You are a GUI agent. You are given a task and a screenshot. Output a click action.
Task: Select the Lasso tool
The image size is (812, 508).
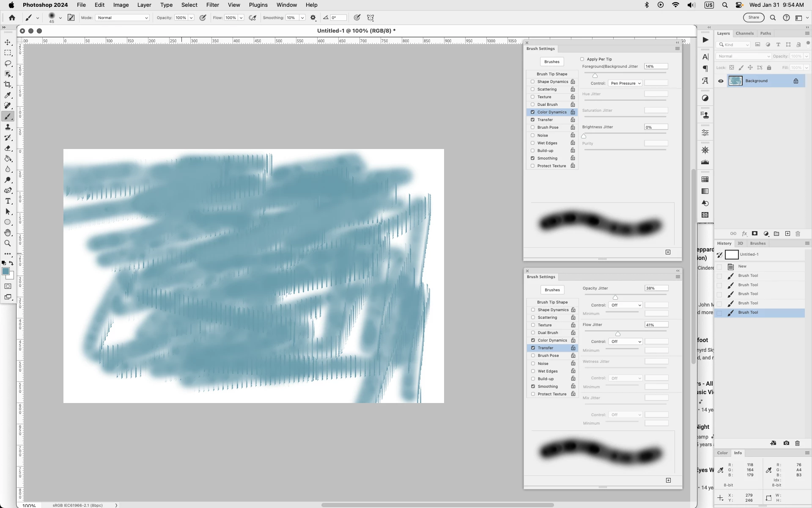point(8,63)
